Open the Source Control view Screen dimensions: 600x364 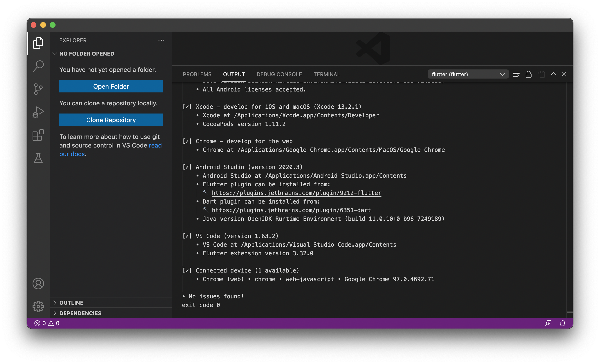(x=38, y=89)
